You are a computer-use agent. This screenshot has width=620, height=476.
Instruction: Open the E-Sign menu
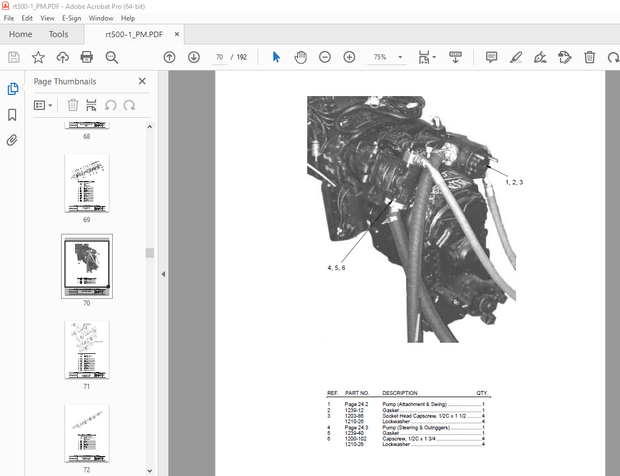[x=71, y=18]
